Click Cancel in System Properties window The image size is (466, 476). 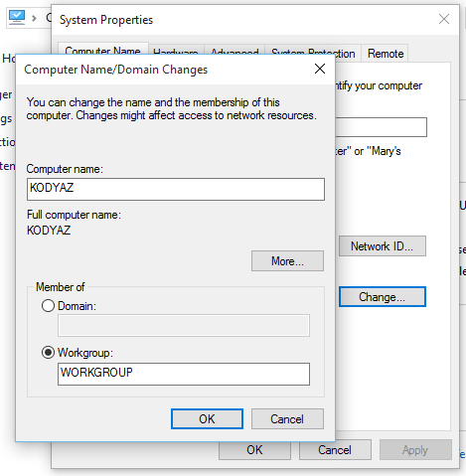coord(335,449)
